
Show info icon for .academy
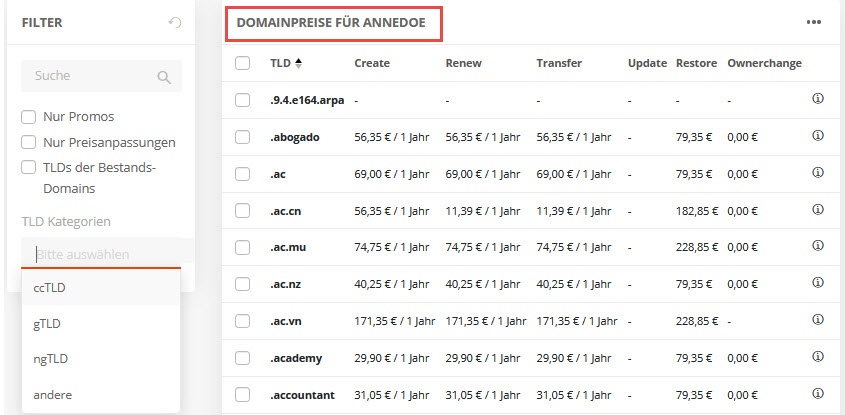[x=818, y=356]
